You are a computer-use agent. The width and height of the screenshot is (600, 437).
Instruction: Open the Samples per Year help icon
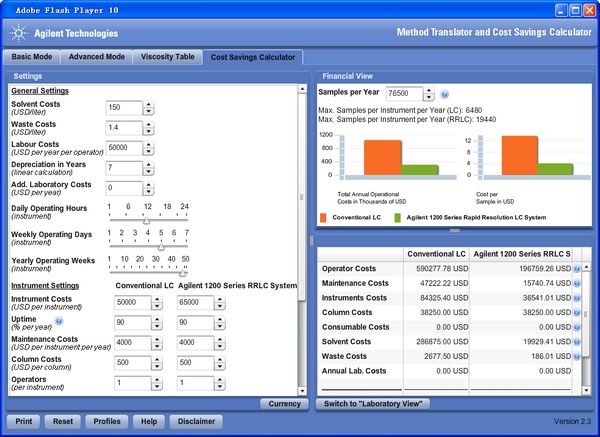[444, 94]
